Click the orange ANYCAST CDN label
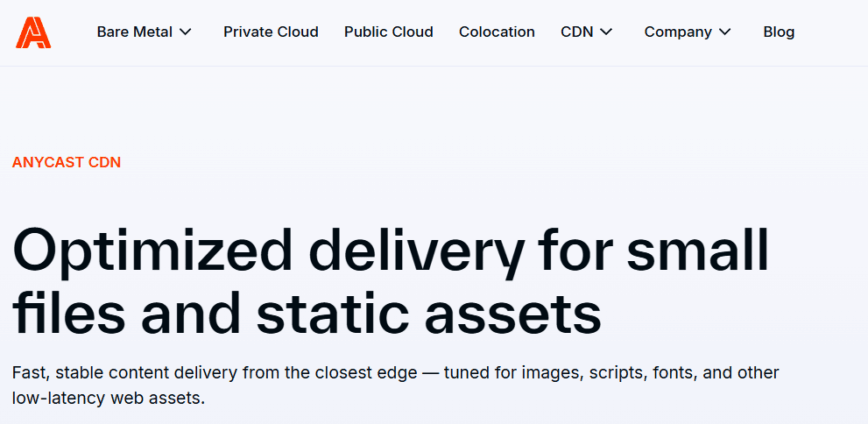This screenshot has height=424, width=868. pos(66,162)
